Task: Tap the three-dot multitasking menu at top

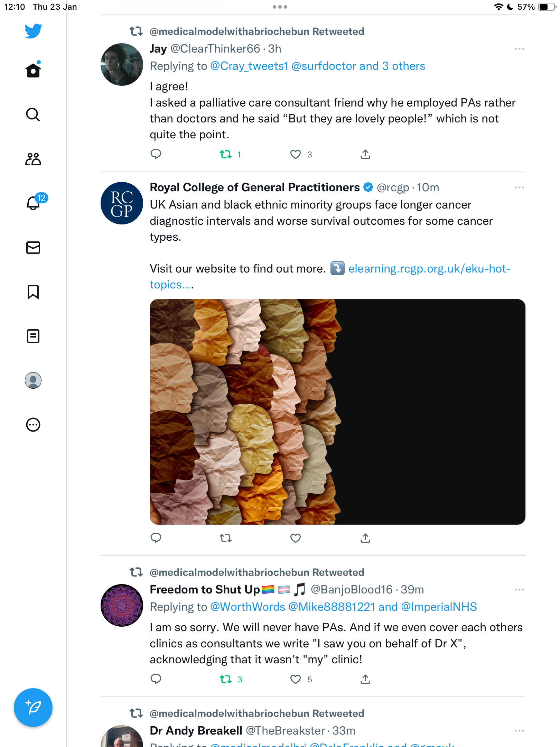Action: click(x=280, y=7)
